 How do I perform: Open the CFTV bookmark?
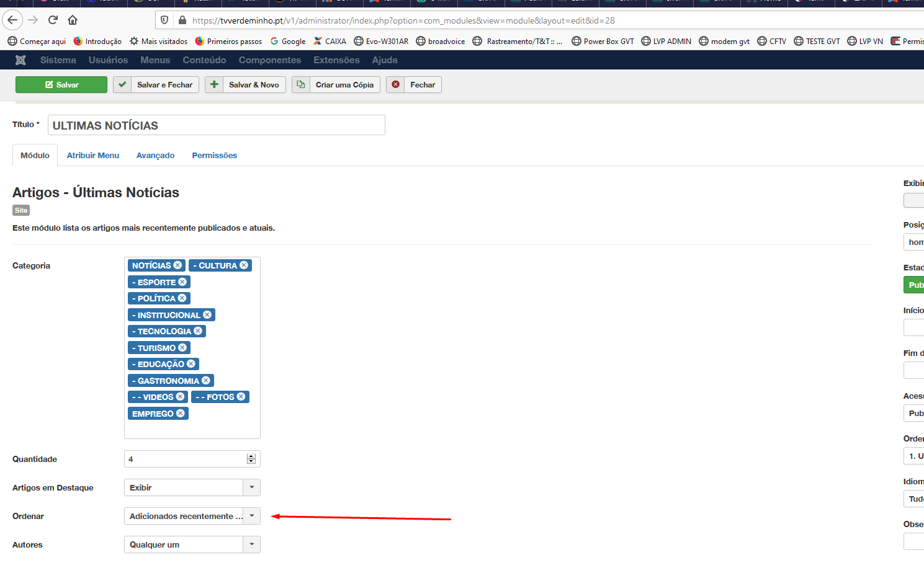(x=771, y=42)
